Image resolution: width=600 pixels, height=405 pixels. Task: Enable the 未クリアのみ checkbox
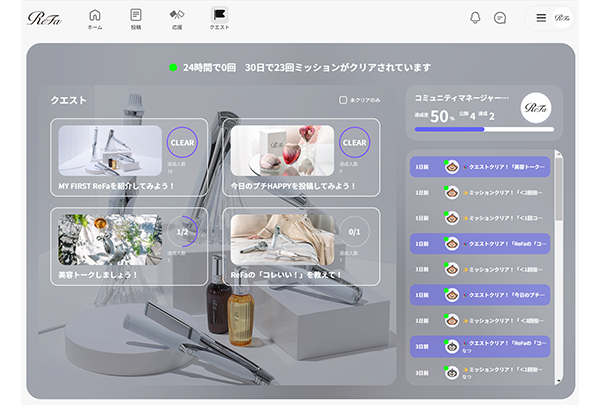pos(343,100)
